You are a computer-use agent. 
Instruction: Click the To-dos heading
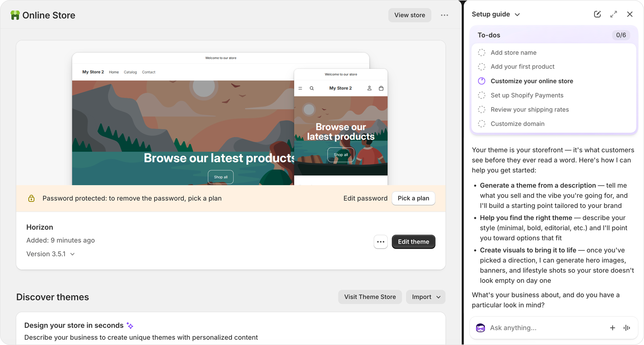pyautogui.click(x=489, y=35)
